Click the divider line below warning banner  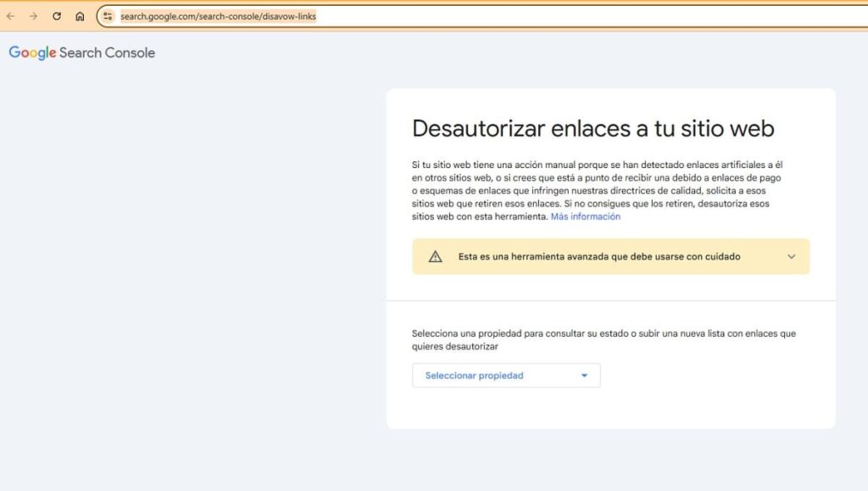tap(610, 300)
